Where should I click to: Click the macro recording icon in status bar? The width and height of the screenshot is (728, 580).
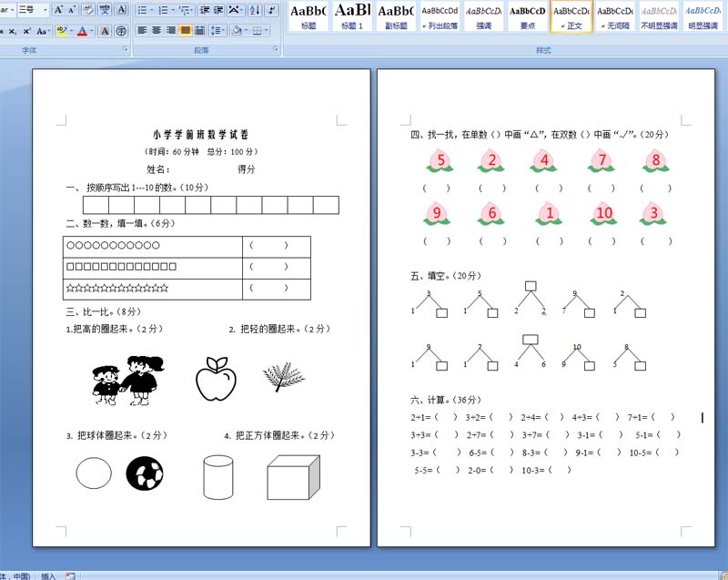pos(70,575)
